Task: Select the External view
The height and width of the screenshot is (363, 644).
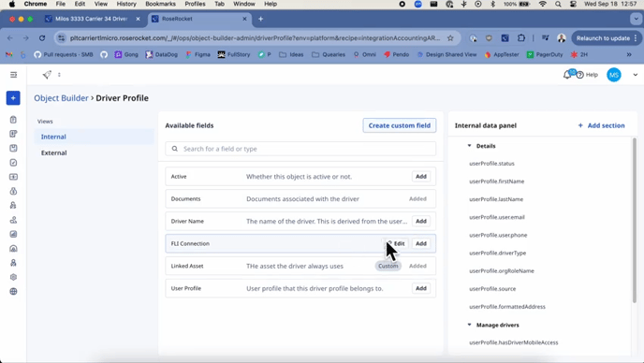Action: click(94, 152)
